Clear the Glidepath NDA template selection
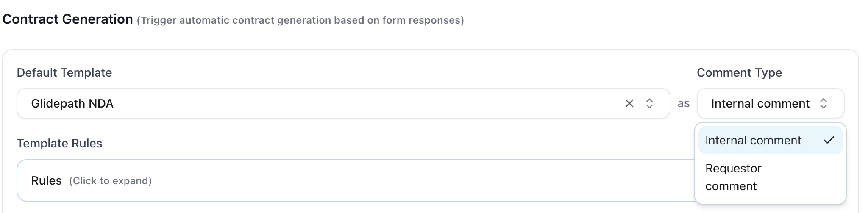The image size is (868, 213). pyautogui.click(x=629, y=103)
